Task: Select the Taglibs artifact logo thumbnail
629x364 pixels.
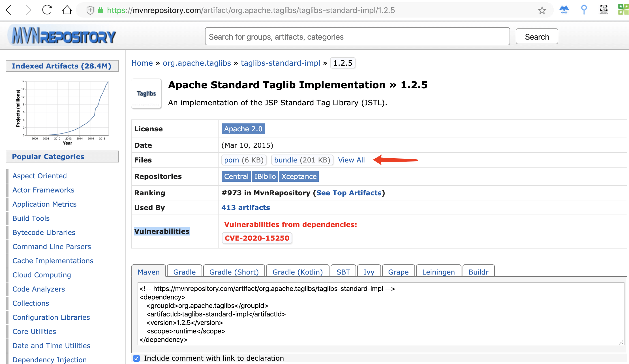Action: coord(146,93)
